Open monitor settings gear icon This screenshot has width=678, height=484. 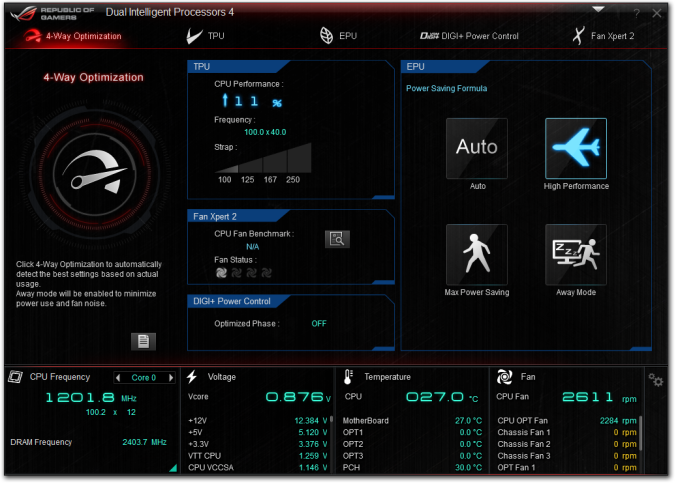click(656, 380)
